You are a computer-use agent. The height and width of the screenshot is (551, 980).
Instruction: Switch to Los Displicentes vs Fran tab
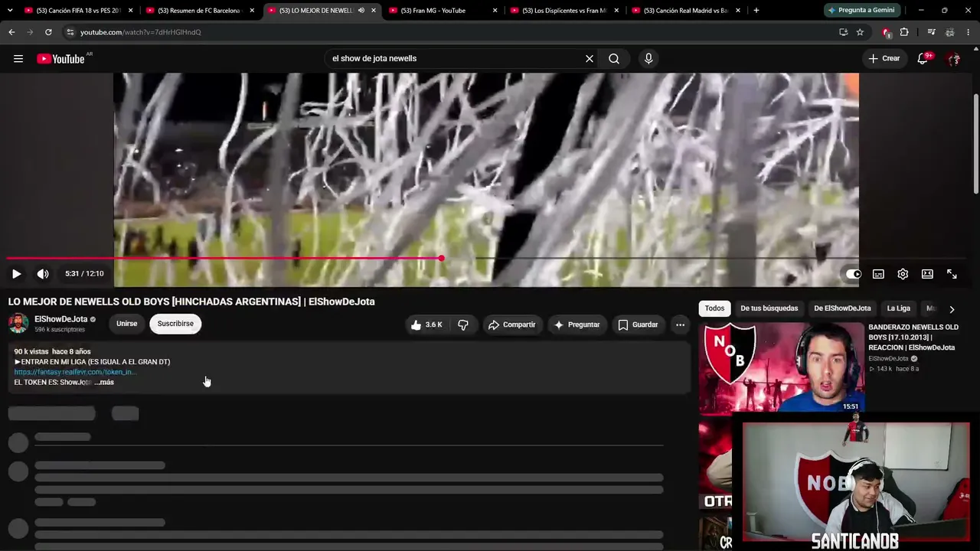[x=563, y=11]
